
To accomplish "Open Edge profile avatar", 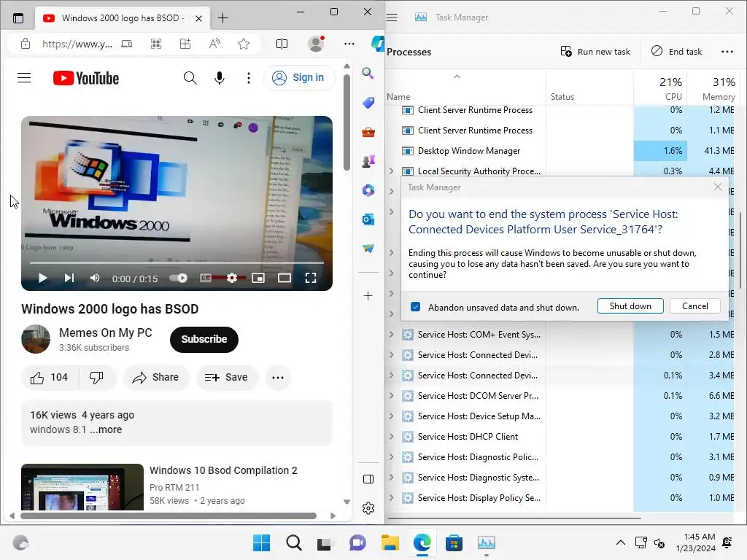I will tap(316, 44).
